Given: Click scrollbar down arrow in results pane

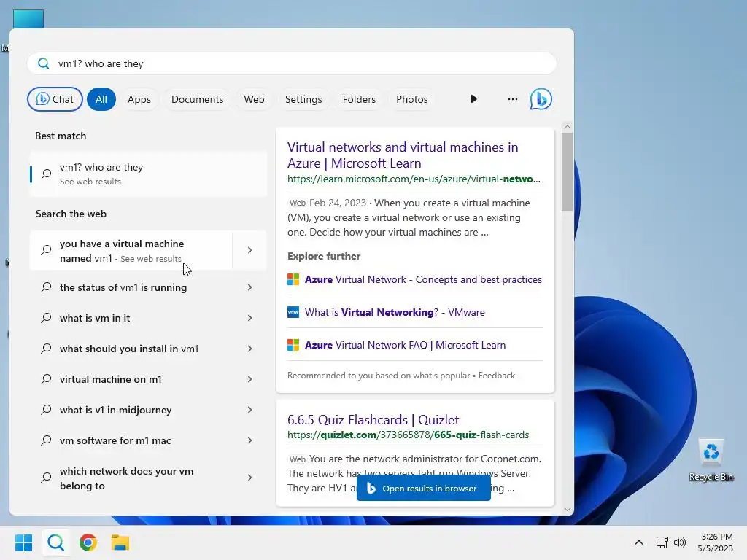Looking at the screenshot, I should pyautogui.click(x=567, y=509).
